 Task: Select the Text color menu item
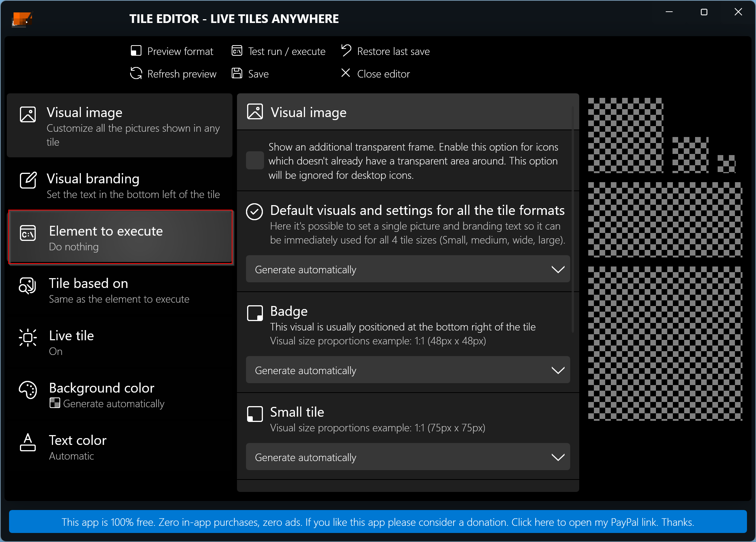[x=120, y=447]
